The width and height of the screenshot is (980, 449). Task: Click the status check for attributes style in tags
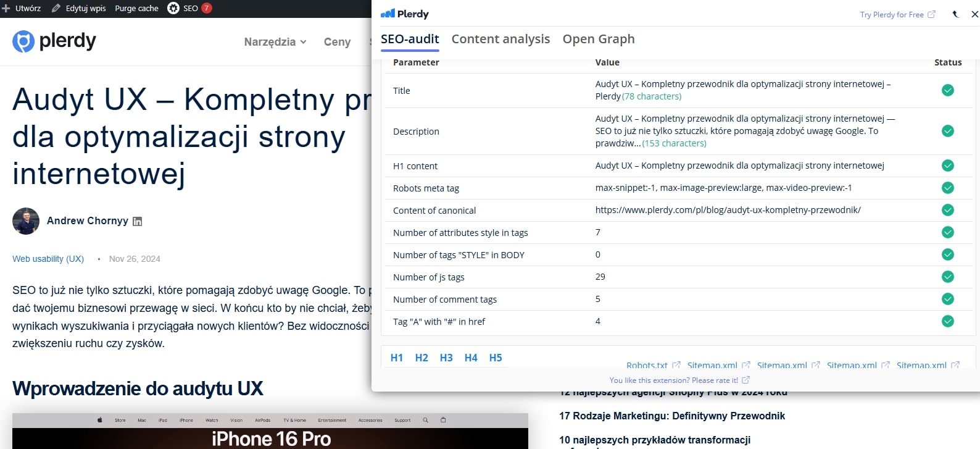click(948, 232)
